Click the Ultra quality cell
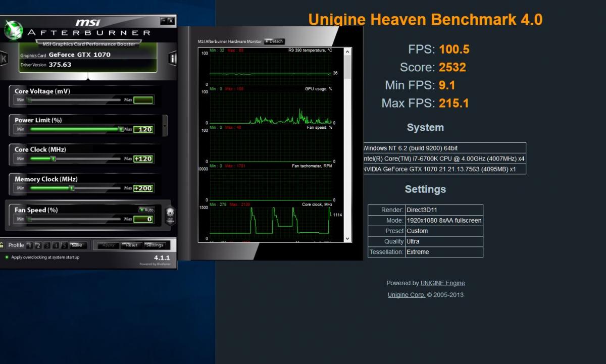The height and width of the screenshot is (364, 606). tap(444, 241)
